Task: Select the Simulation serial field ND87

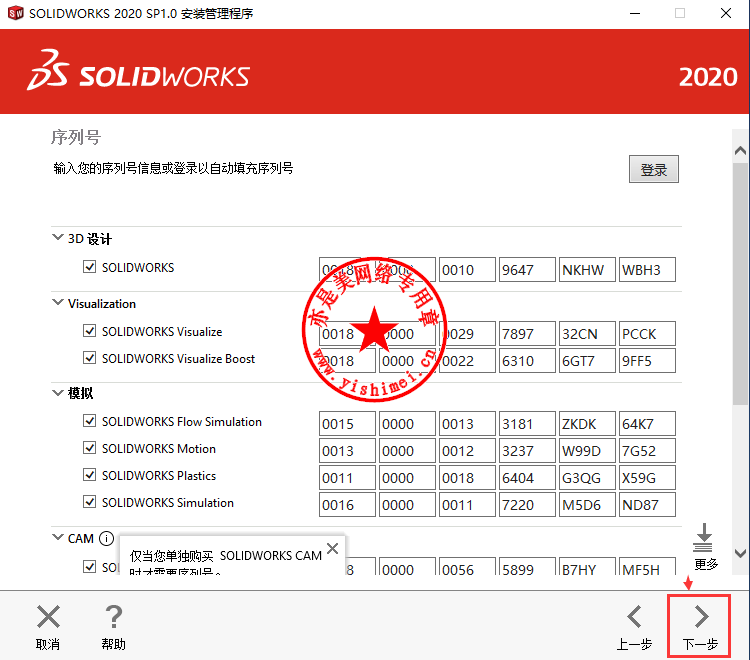Action: pyautogui.click(x=647, y=505)
